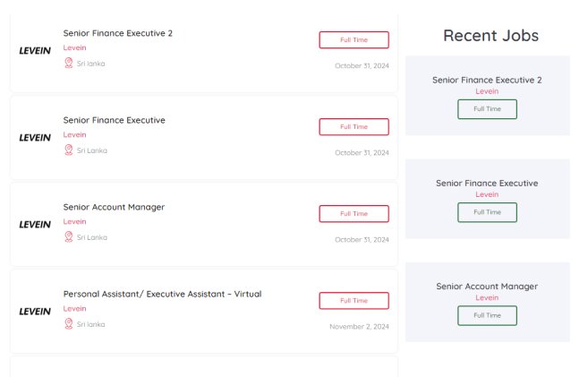588x377 pixels.
Task: Click the Levein company link under Personal Assistant listing
Action: click(x=74, y=309)
